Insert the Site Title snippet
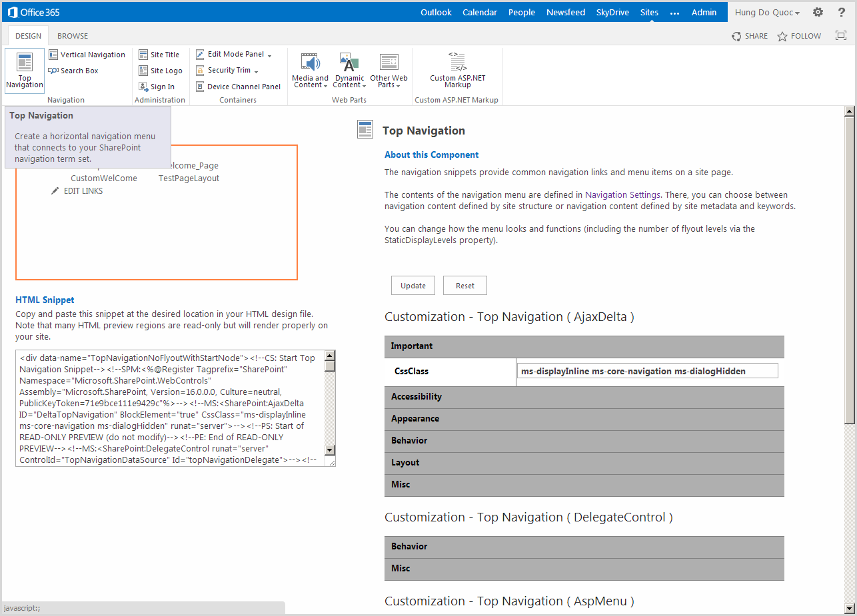This screenshot has height=616, width=857. point(159,55)
